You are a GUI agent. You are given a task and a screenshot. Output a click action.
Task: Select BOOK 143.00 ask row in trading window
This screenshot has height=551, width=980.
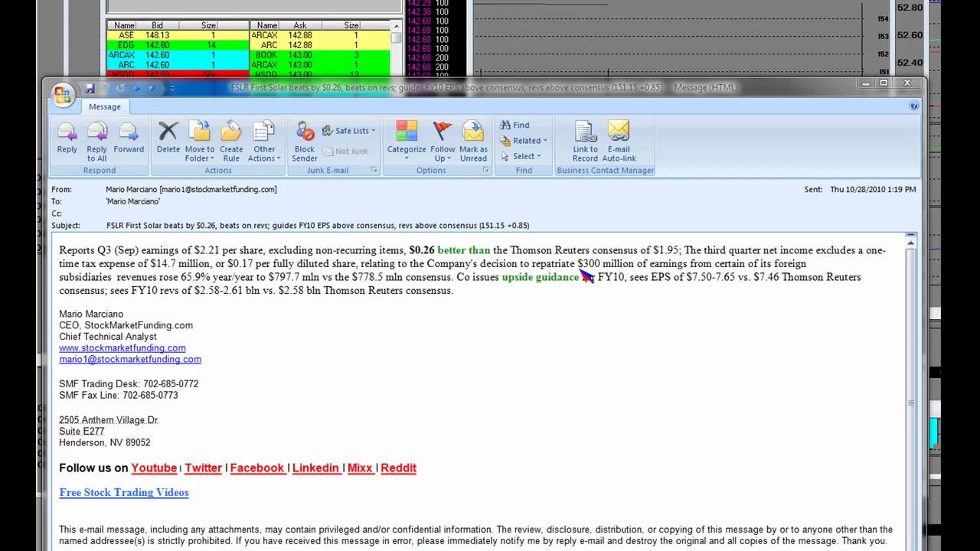click(320, 55)
